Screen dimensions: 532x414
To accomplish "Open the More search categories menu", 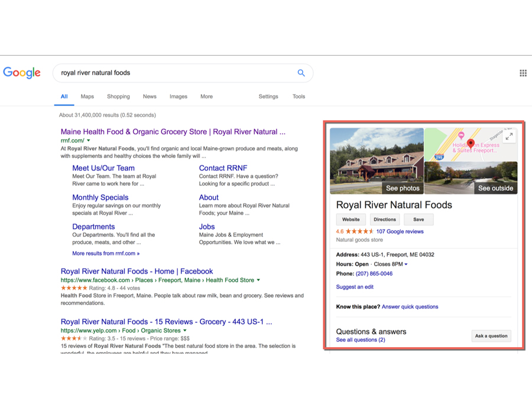I will click(206, 96).
